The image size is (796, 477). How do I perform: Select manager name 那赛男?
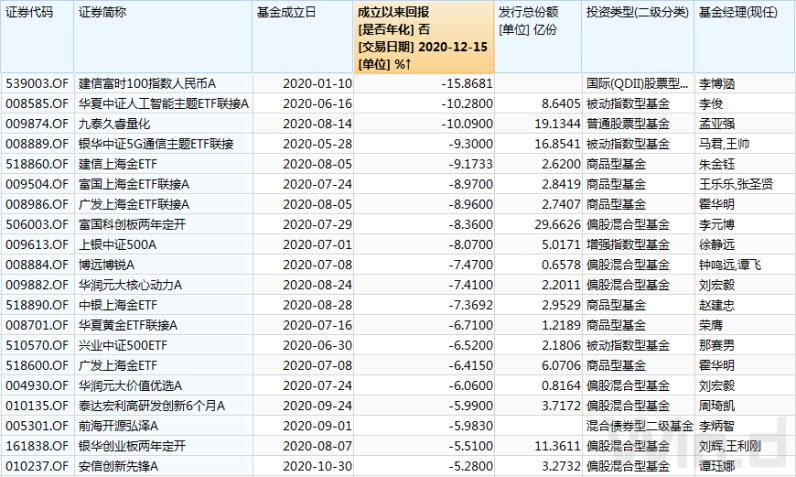717,345
